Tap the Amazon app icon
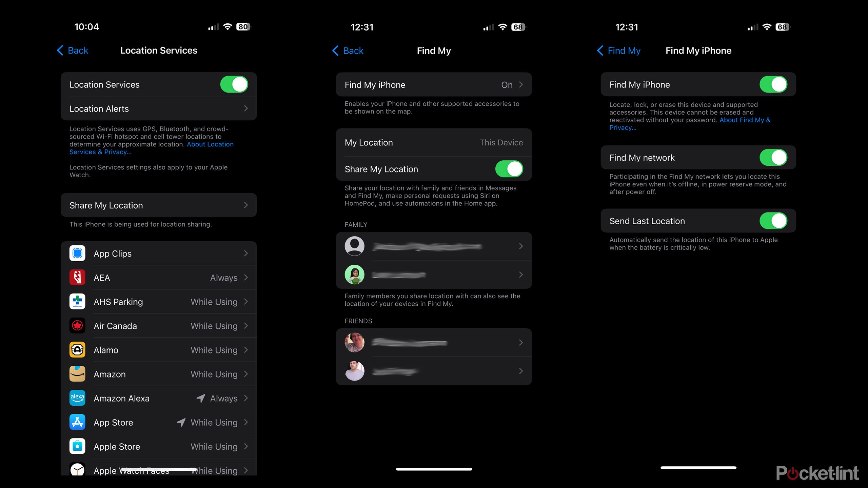This screenshot has height=488, width=868. coord(78,374)
